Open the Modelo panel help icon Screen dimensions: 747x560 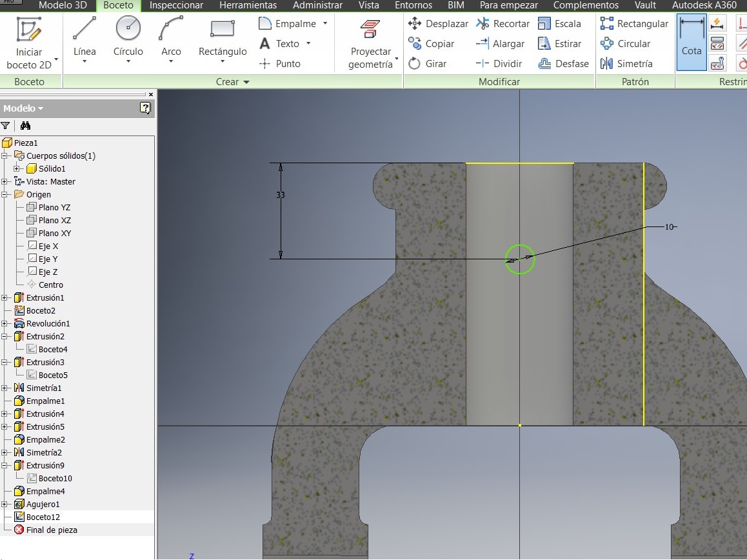(x=145, y=108)
